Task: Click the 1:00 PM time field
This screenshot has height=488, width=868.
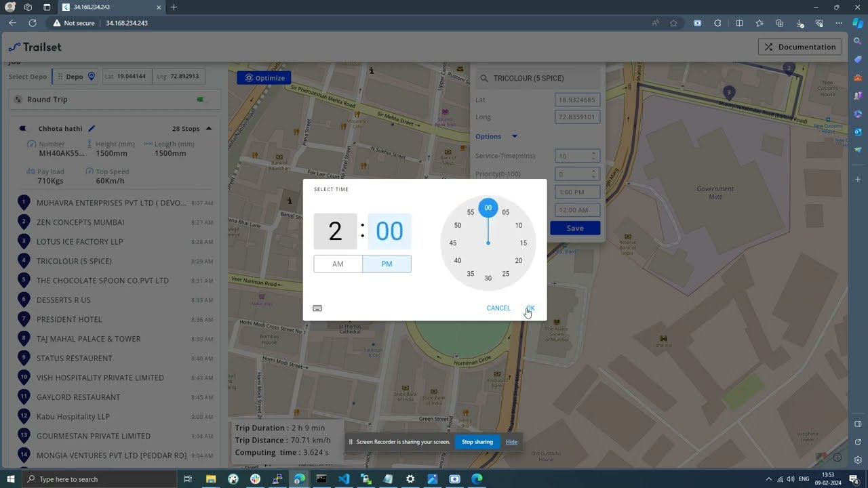Action: (578, 192)
